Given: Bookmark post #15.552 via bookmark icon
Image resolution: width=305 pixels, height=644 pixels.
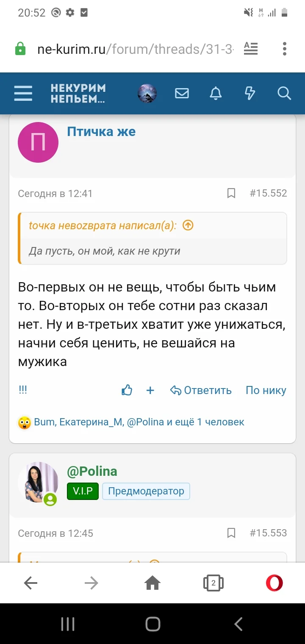Looking at the screenshot, I should click(231, 193).
